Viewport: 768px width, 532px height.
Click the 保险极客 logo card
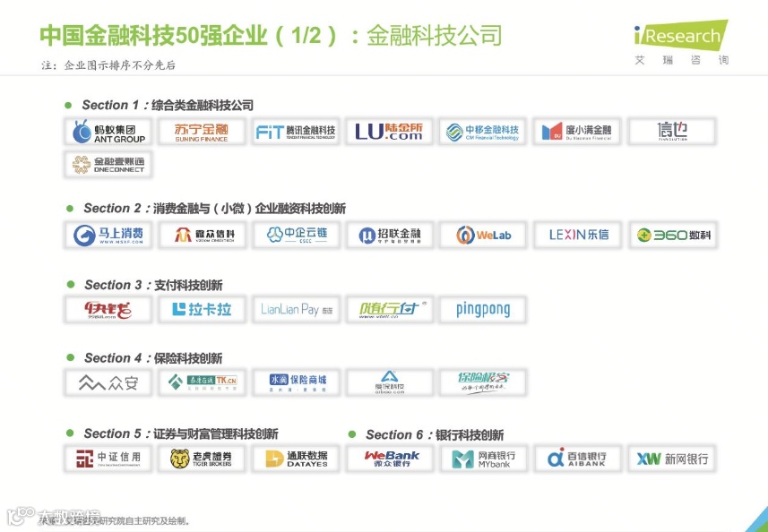coord(483,382)
